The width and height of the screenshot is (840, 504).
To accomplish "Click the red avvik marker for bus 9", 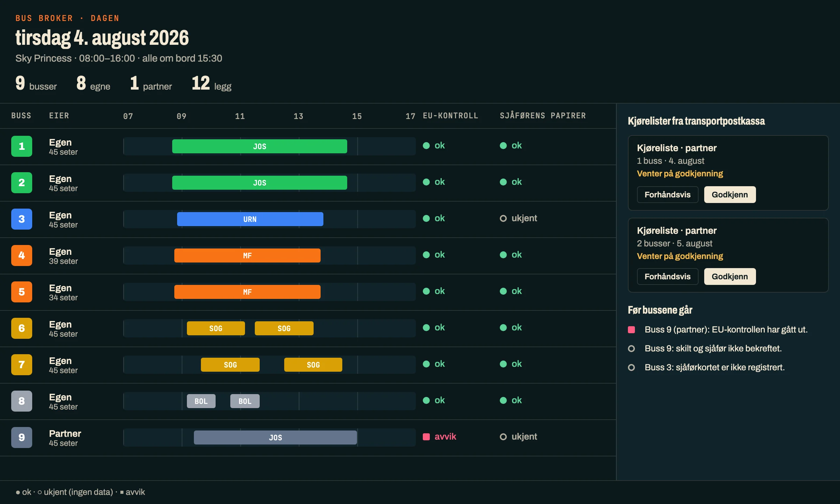I will pyautogui.click(x=426, y=437).
